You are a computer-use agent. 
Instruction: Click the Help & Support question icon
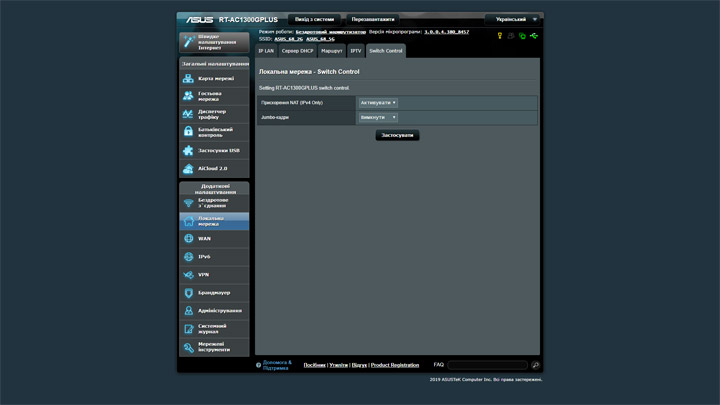pyautogui.click(x=259, y=366)
